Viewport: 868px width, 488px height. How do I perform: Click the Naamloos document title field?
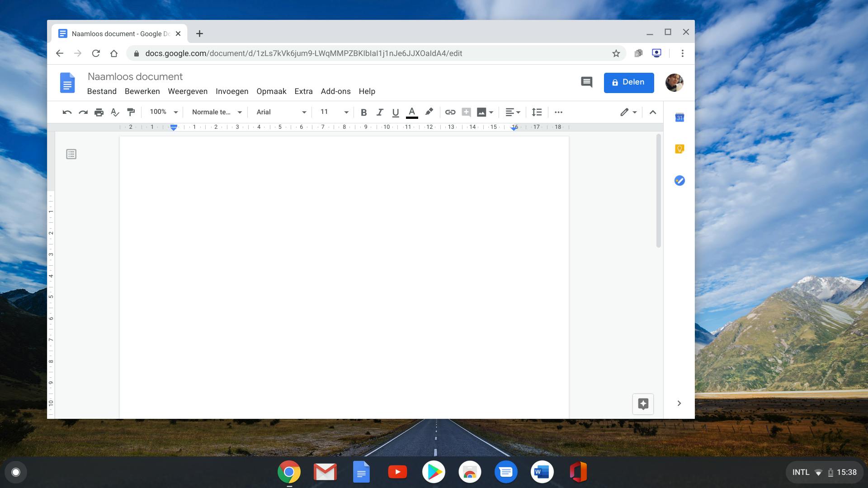(x=135, y=77)
